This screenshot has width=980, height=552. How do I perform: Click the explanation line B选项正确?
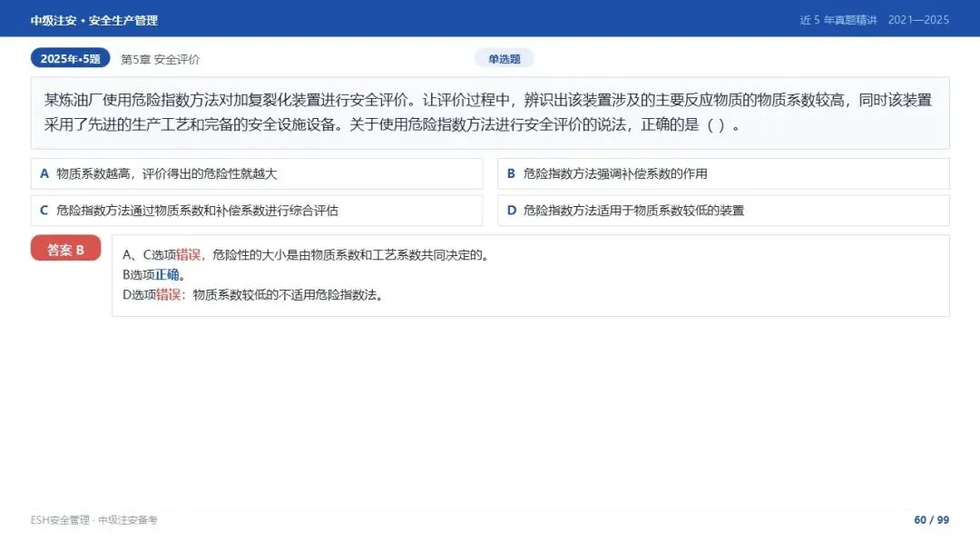click(x=153, y=275)
